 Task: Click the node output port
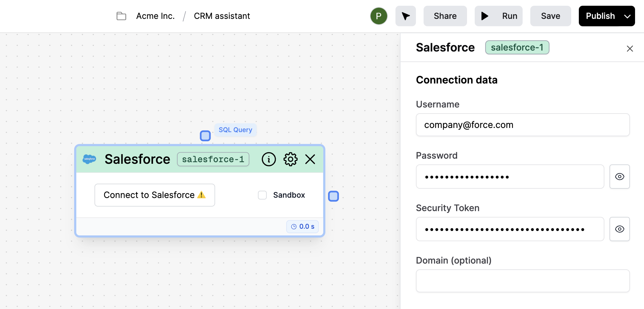(333, 196)
